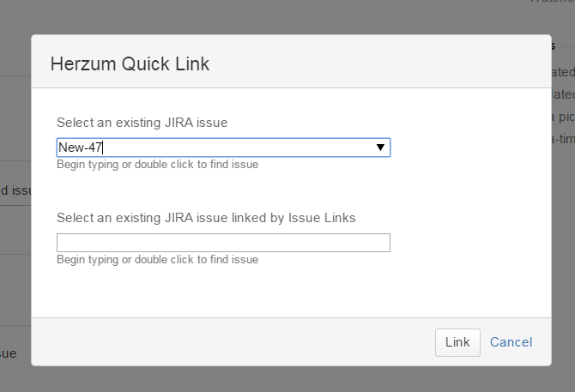Click the 'Select an existing JIRA issue' label
Viewport: 575px width, 392px height.
tap(142, 123)
